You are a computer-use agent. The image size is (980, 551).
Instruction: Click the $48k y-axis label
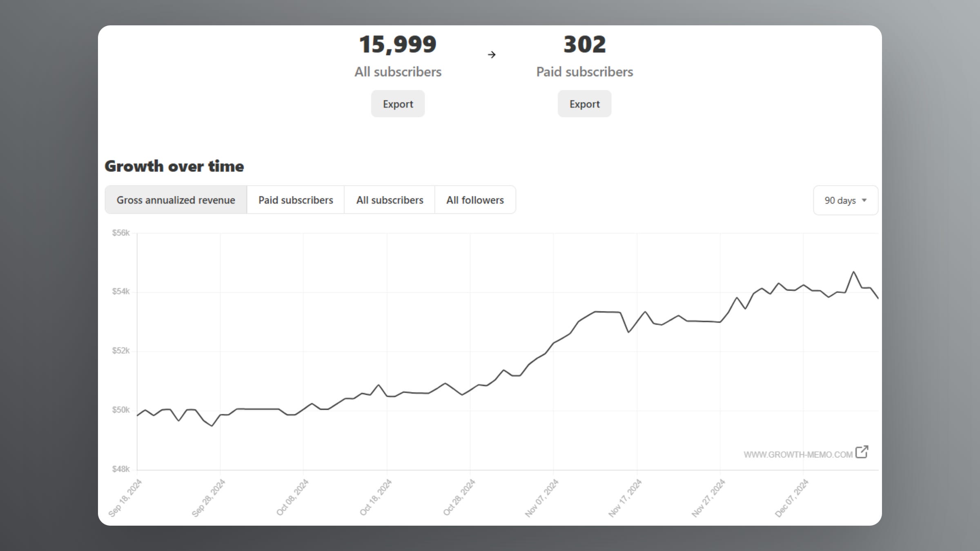121,469
